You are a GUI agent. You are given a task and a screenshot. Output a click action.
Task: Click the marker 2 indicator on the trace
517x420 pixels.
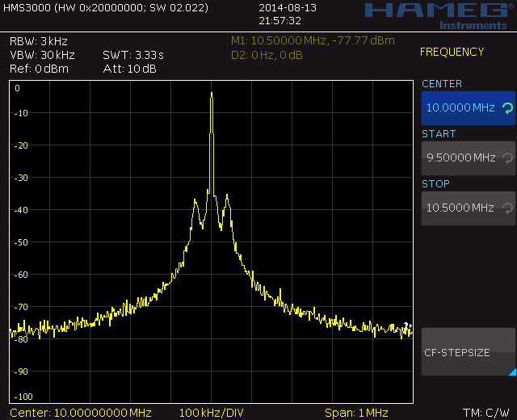(x=407, y=325)
